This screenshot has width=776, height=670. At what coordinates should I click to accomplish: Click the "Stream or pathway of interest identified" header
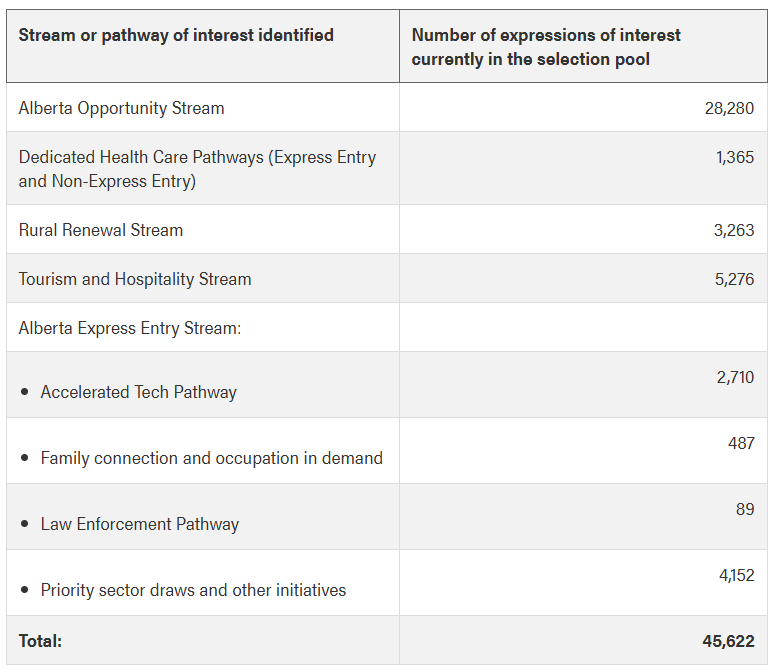click(176, 35)
